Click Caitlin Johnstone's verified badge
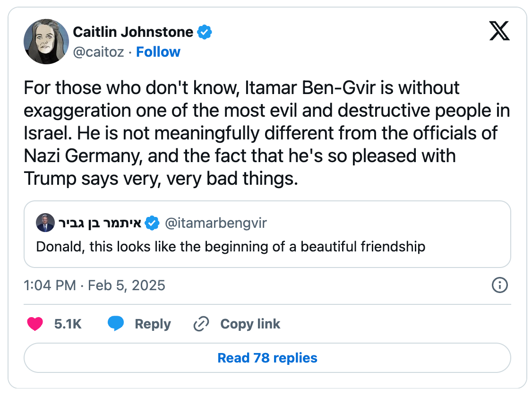 [x=205, y=32]
